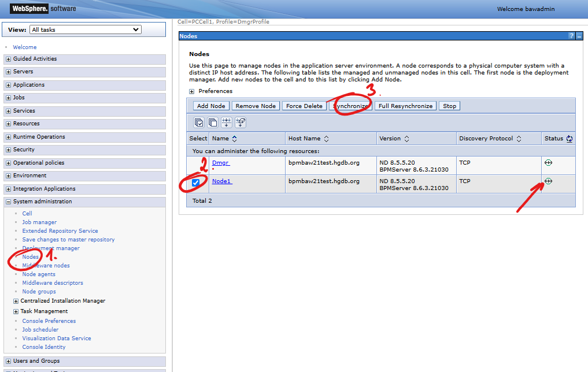Image resolution: width=588 pixels, height=372 pixels.
Task: Expand the Task Management subsection
Action: tap(16, 312)
